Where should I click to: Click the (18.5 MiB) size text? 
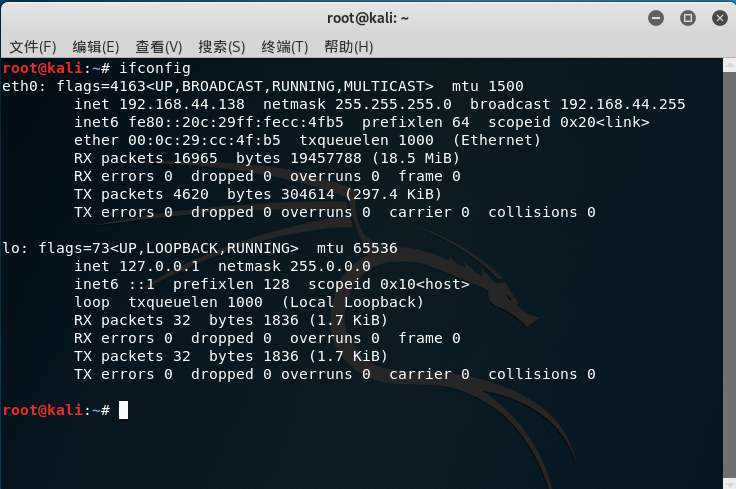[x=415, y=158]
